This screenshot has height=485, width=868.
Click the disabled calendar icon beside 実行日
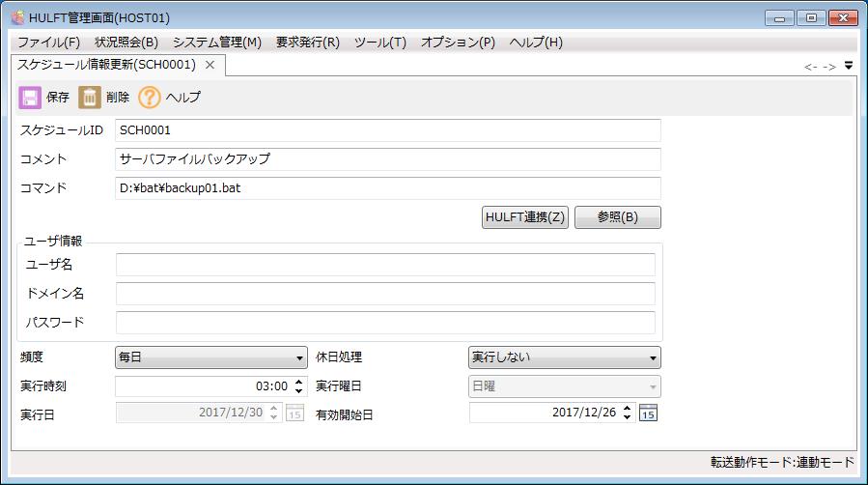295,413
